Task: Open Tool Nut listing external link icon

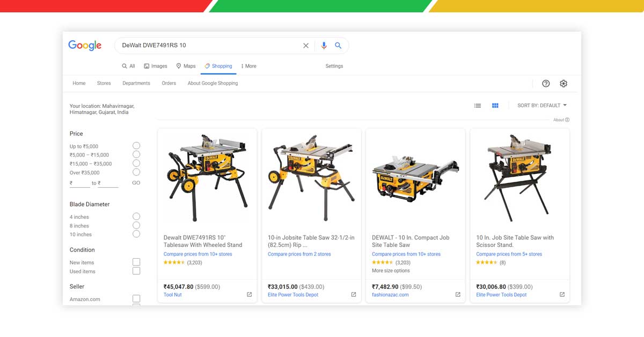Action: pos(249,295)
